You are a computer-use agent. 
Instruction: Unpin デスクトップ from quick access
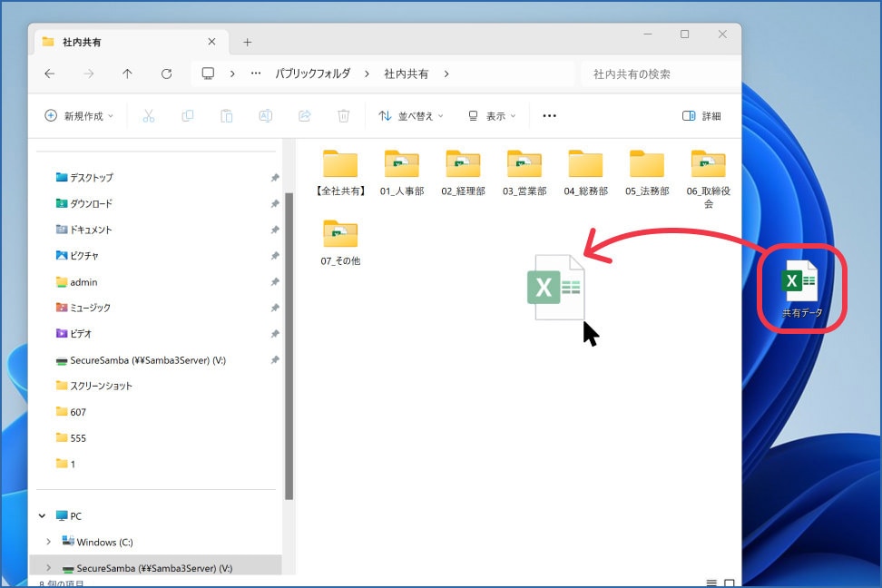click(275, 178)
